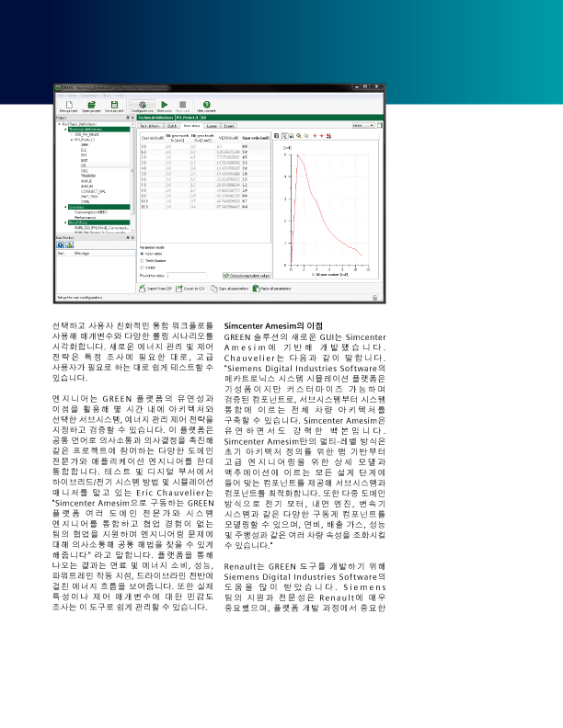Click the New project toolbar icon

(69, 105)
